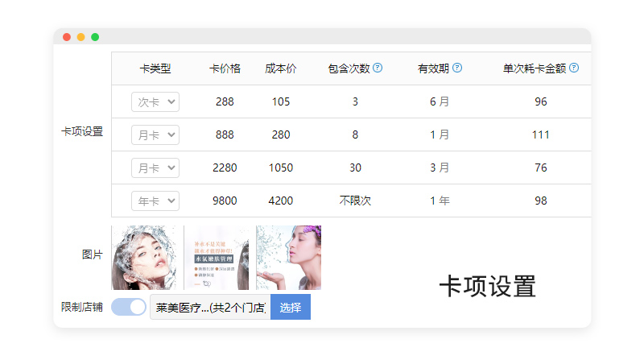Click the red close window dot
Image resolution: width=644 pixels, height=360 pixels.
[x=67, y=37]
